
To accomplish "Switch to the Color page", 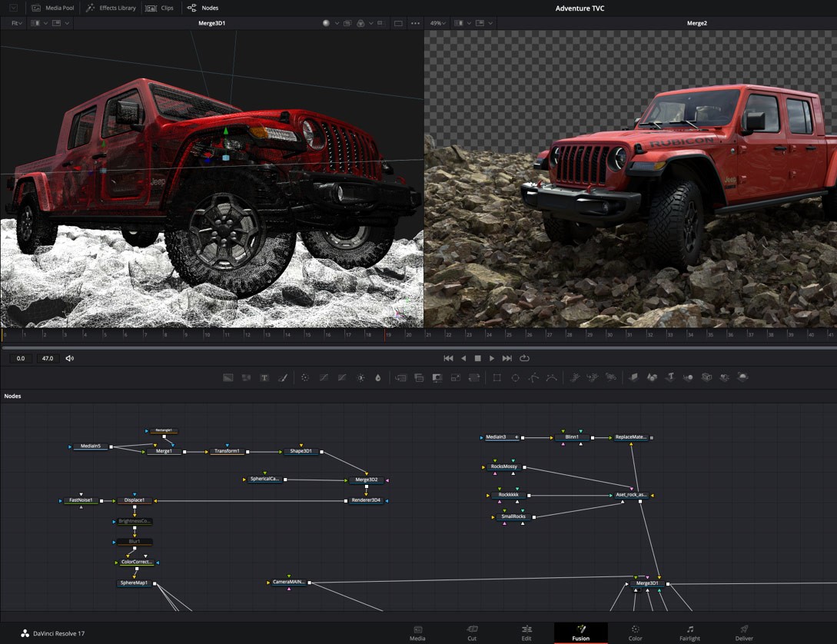I will coord(635,632).
